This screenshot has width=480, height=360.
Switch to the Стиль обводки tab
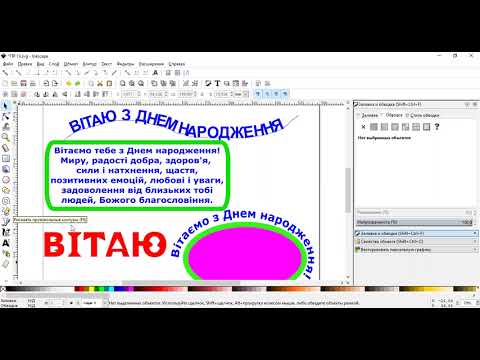pyautogui.click(x=422, y=115)
